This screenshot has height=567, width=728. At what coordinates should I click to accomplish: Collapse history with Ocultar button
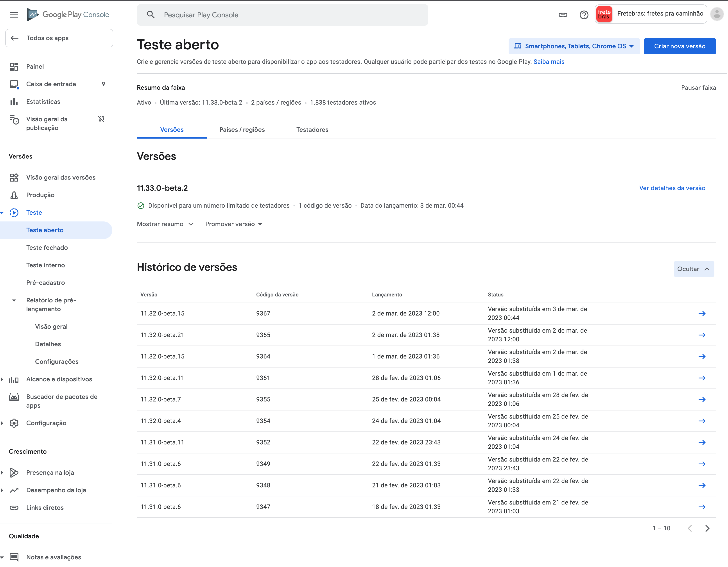[694, 269]
